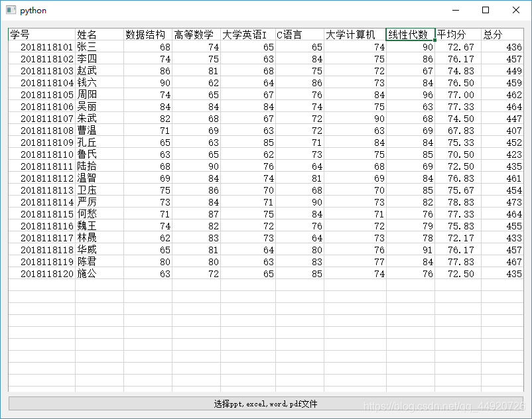Click the name cell 李四
The image size is (532, 419).
pyautogui.click(x=100, y=58)
